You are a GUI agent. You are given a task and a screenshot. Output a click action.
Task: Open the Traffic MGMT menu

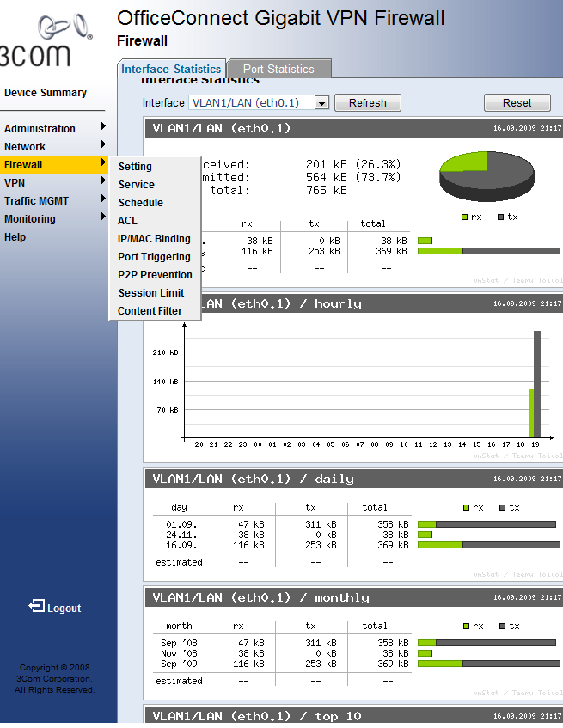[37, 201]
